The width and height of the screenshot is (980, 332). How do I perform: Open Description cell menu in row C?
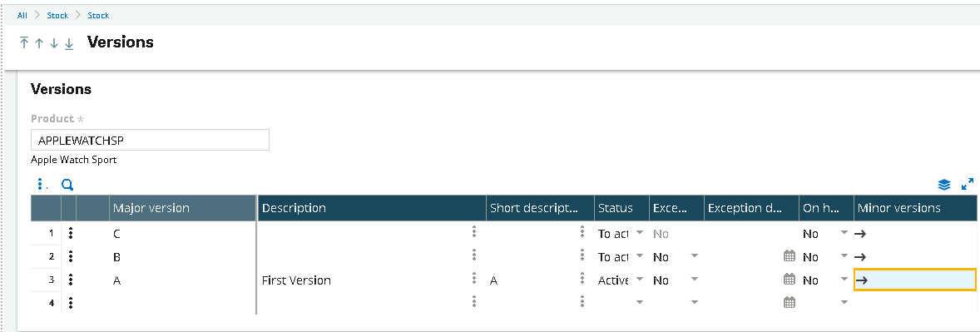point(474,233)
